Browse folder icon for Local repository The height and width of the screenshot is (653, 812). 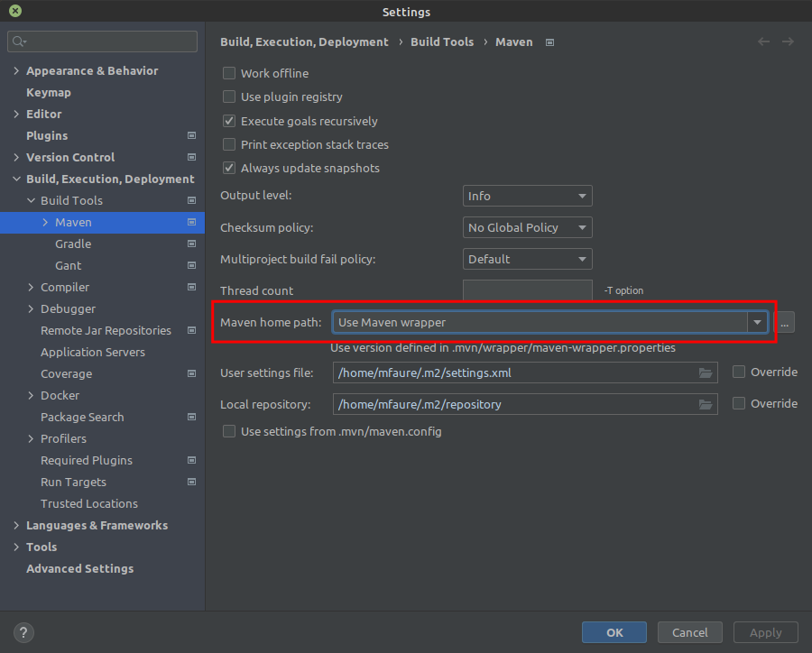(706, 404)
